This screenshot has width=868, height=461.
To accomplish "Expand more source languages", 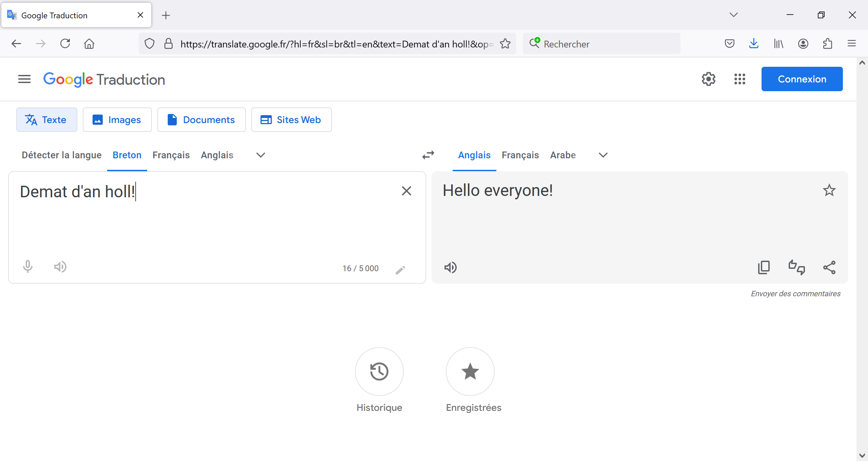I will 261,155.
